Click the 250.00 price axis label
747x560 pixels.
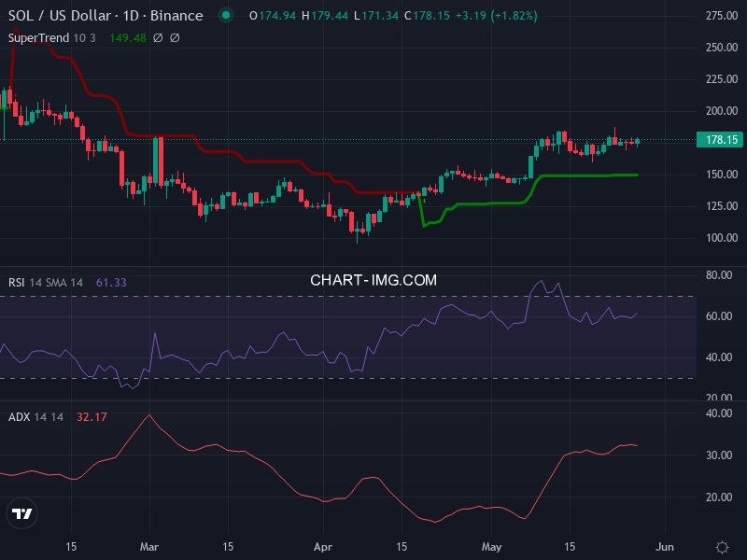coord(722,48)
